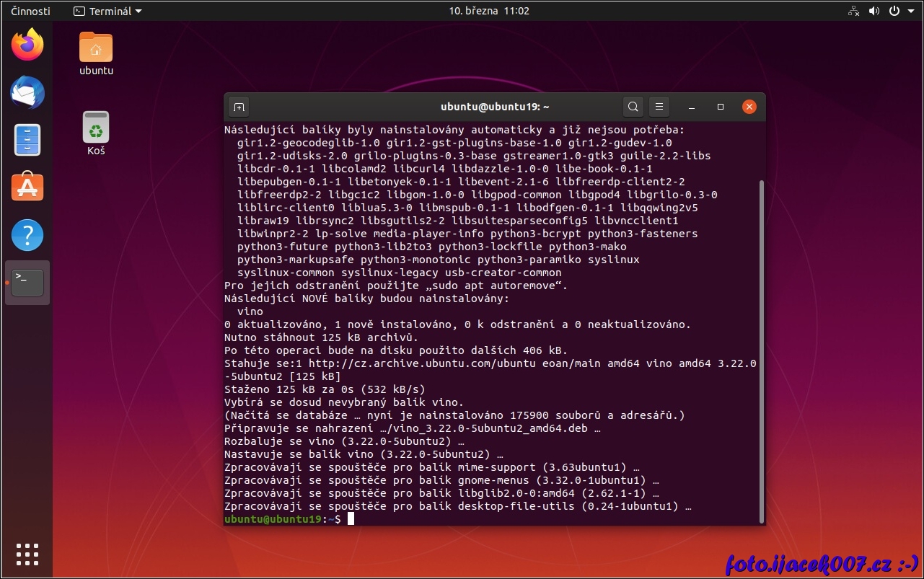Open the ubuntu home folder on desktop

point(96,49)
